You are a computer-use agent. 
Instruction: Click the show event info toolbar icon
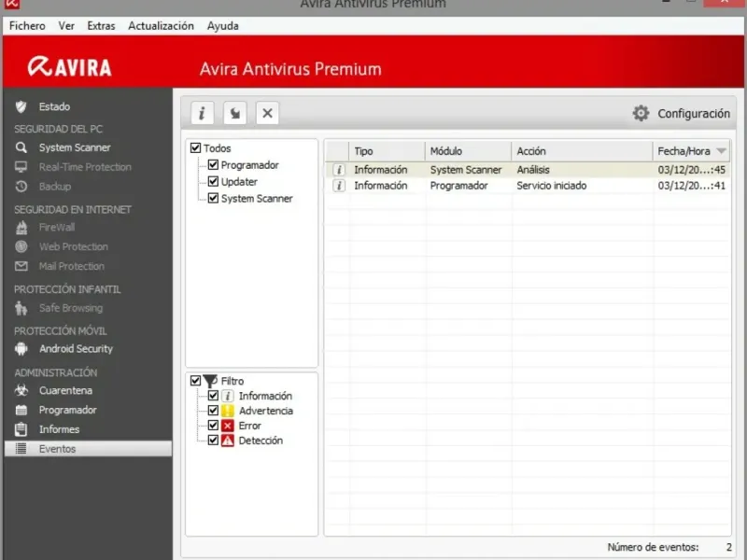[202, 113]
